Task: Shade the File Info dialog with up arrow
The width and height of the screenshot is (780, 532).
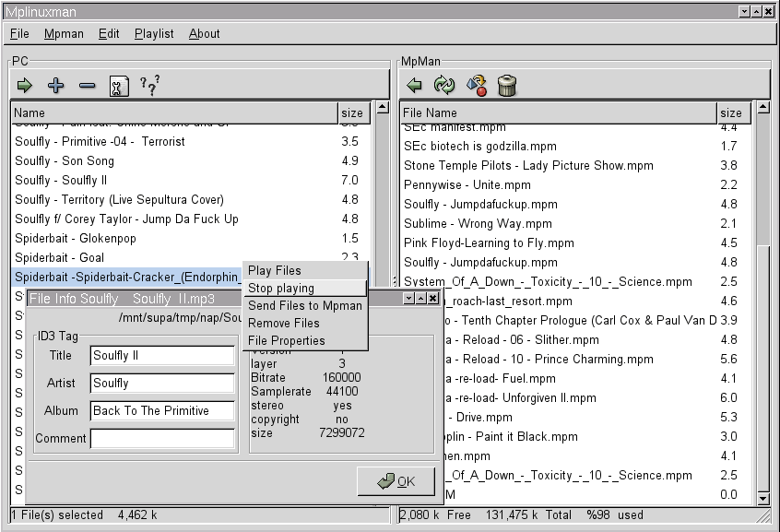Action: (x=420, y=299)
